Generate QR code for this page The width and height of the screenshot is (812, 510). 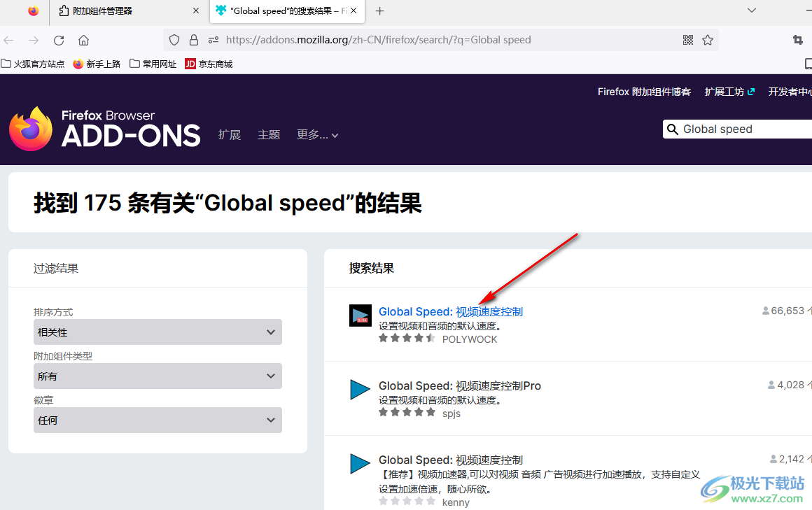point(687,40)
